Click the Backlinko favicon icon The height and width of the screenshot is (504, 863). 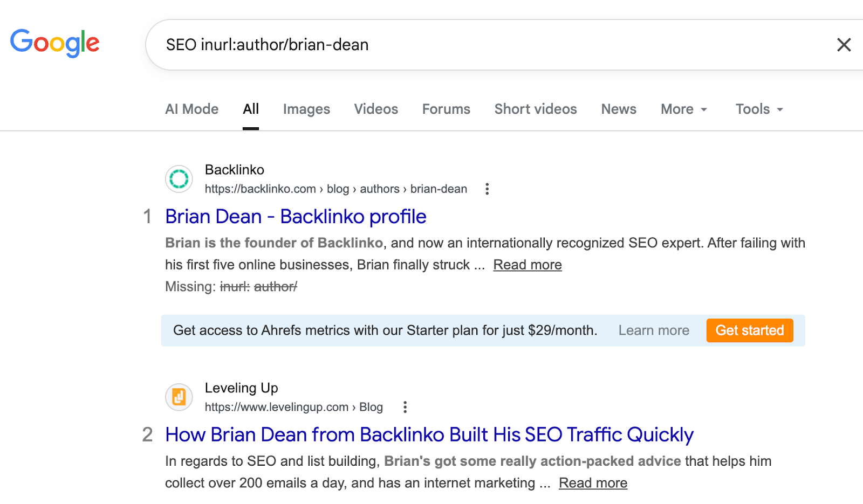pos(179,179)
